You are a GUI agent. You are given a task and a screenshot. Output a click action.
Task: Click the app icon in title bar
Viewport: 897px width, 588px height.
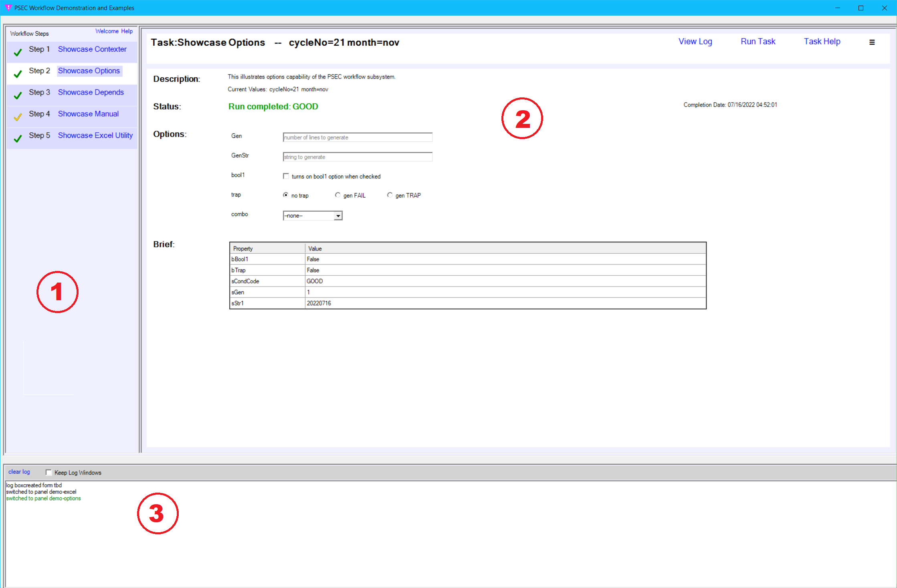tap(8, 8)
